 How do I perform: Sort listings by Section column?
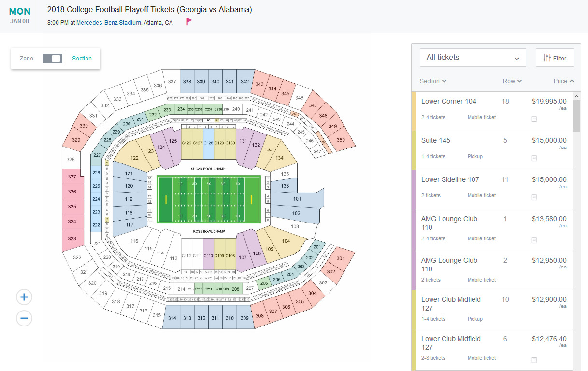tap(433, 81)
